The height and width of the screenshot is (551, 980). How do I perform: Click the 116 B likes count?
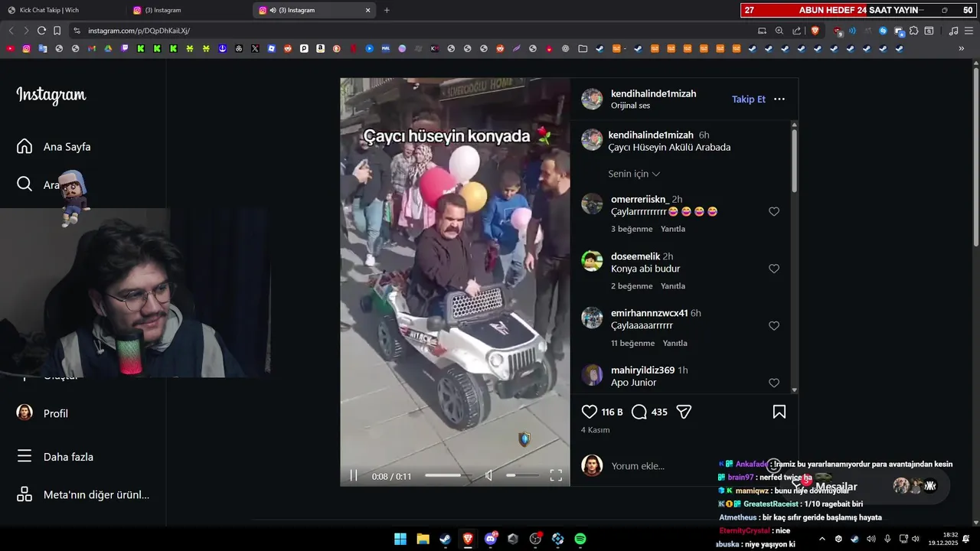point(612,412)
